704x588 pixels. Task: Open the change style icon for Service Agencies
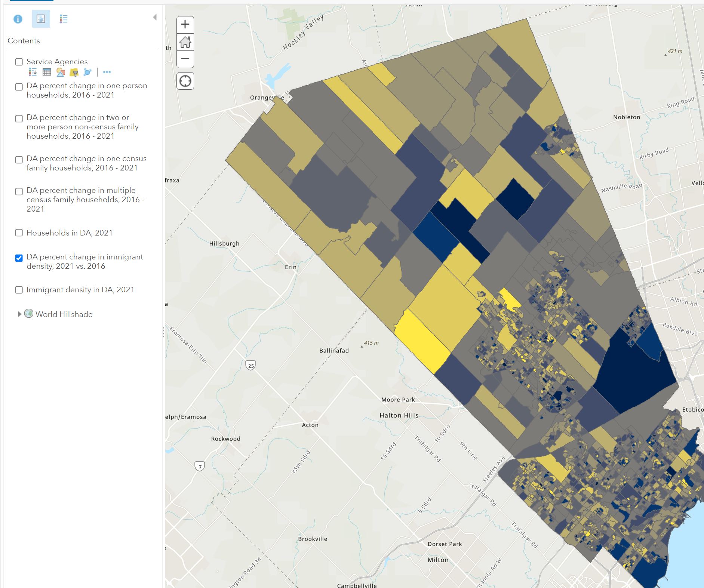(61, 73)
